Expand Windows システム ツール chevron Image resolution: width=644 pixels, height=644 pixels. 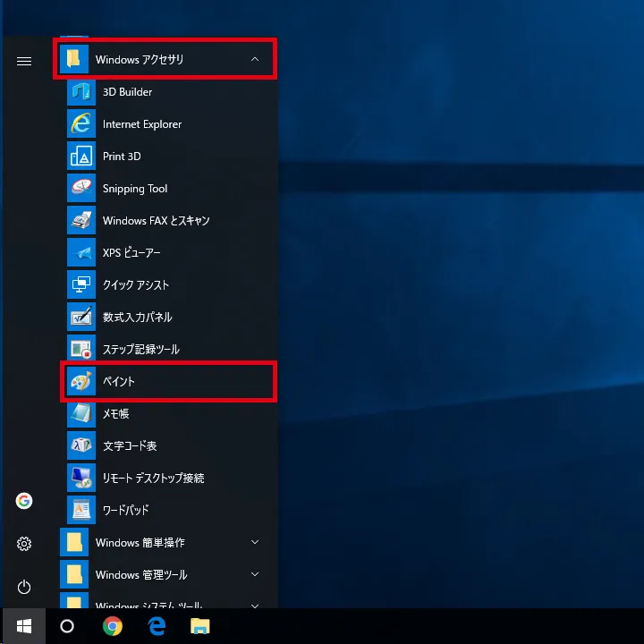pos(255,606)
